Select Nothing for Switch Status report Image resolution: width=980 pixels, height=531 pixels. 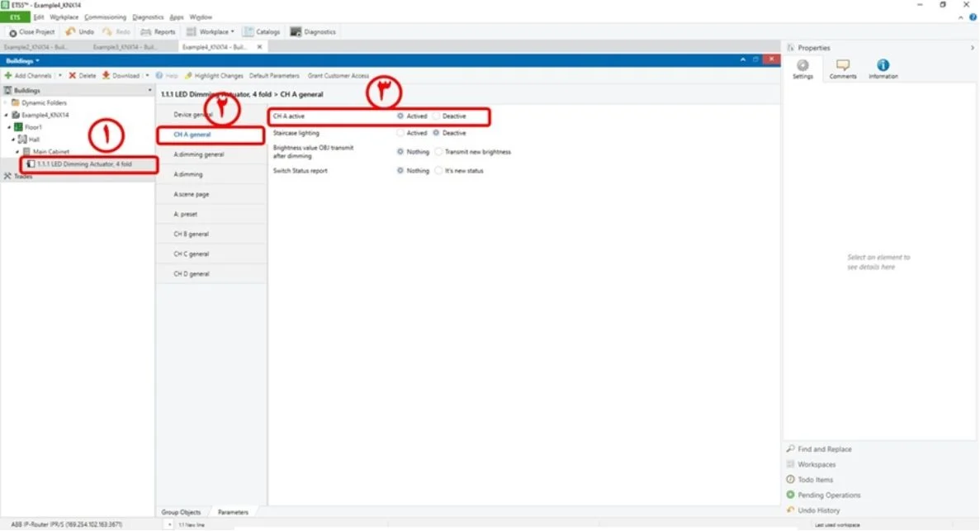(400, 171)
